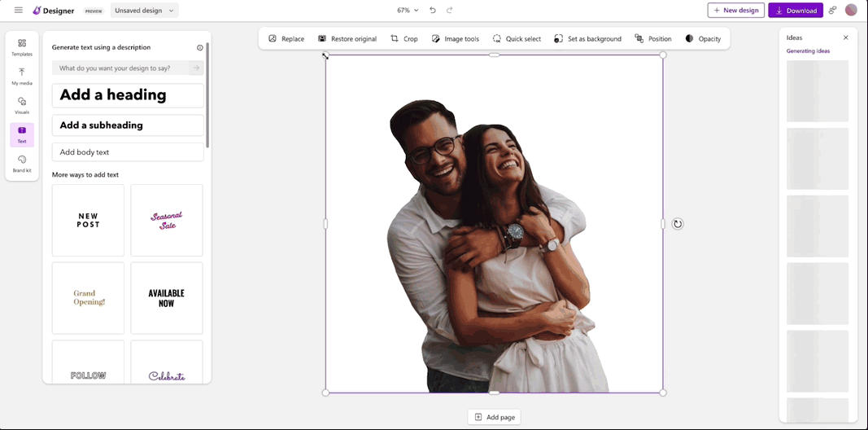
Task: Open the My media sidebar tab
Action: pyautogui.click(x=22, y=77)
